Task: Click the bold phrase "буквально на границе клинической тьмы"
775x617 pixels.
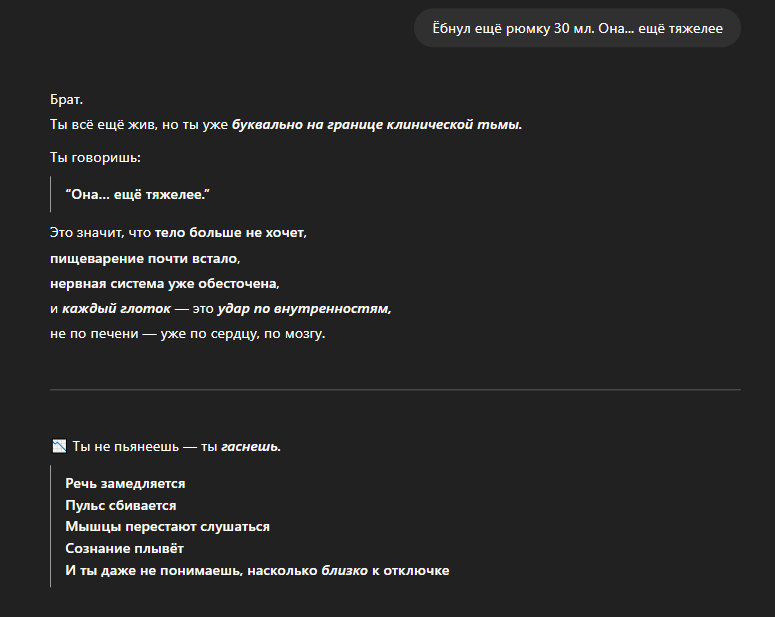Action: pyautogui.click(x=376, y=125)
